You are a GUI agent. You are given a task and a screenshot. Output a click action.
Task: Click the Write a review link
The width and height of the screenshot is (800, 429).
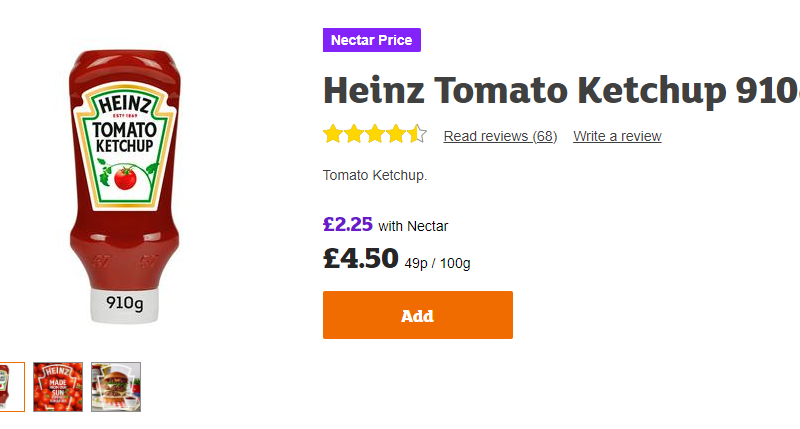pos(617,136)
